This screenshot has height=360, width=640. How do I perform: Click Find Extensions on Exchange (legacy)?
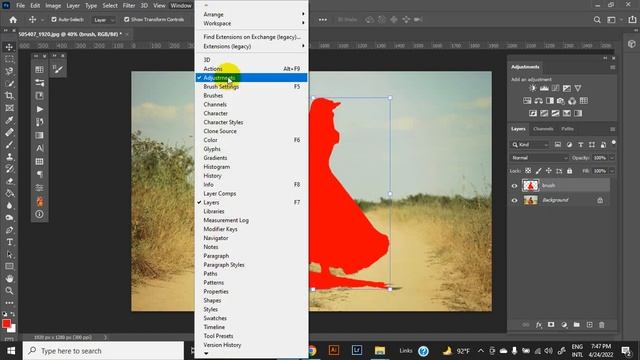[x=251, y=37]
